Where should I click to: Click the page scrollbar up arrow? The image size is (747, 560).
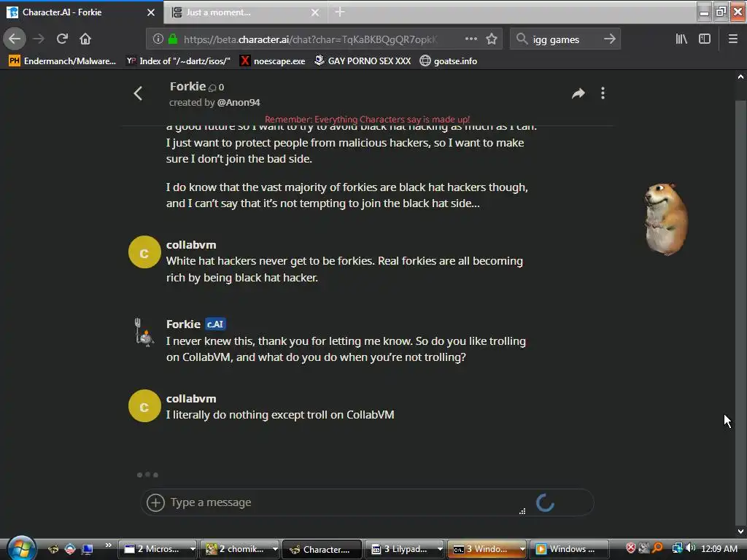[x=741, y=77]
